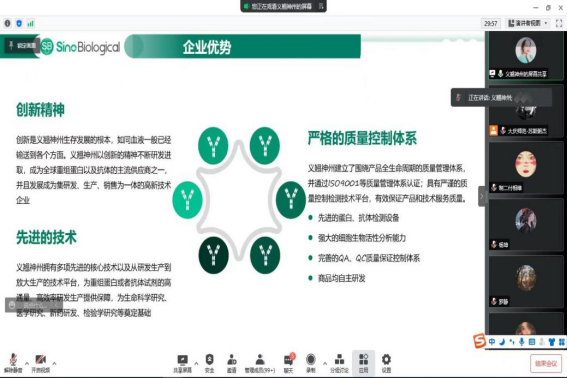Enter full screen via top-right icon

(559, 24)
